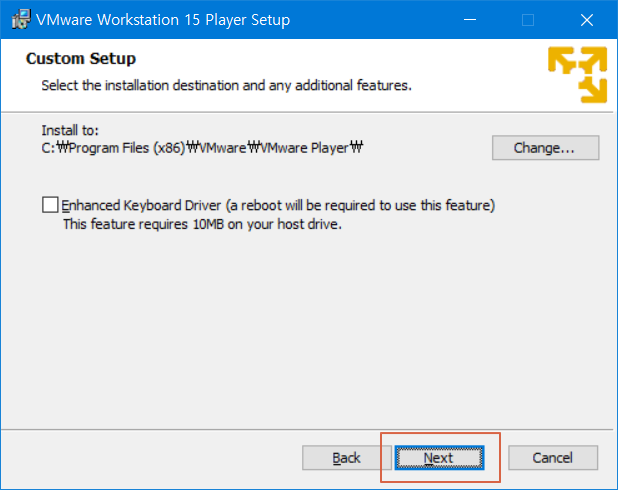
Task: Click the "Install to:" label
Action: pyautogui.click(x=70, y=130)
